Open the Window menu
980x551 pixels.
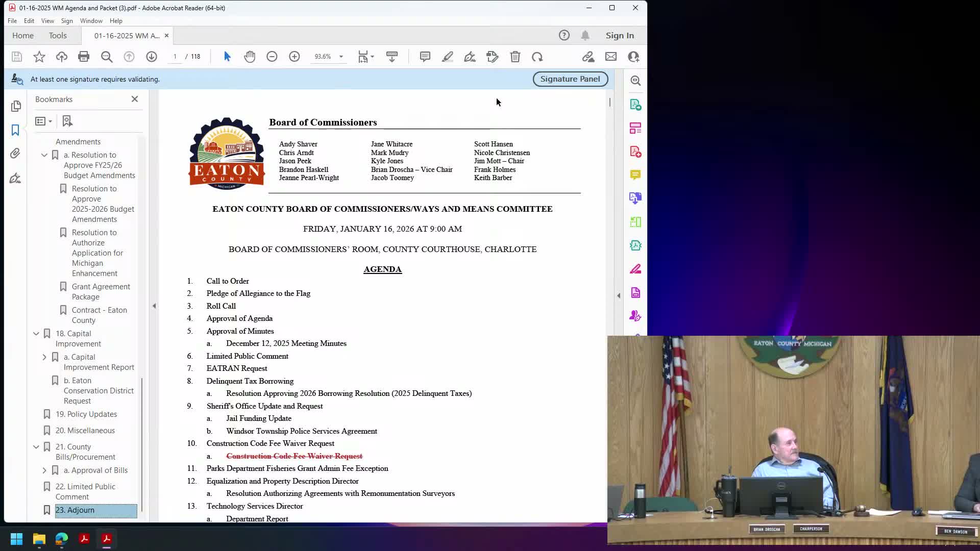tap(91, 21)
